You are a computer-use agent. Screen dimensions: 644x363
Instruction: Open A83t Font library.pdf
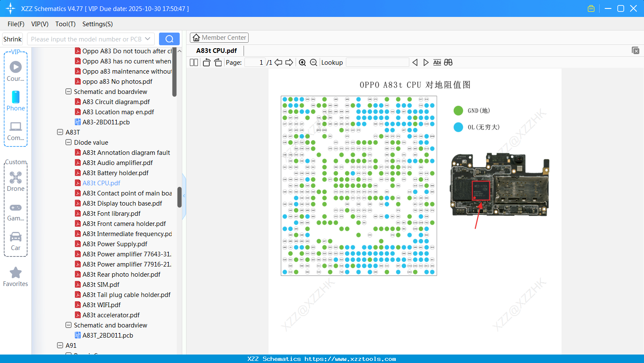point(111,213)
